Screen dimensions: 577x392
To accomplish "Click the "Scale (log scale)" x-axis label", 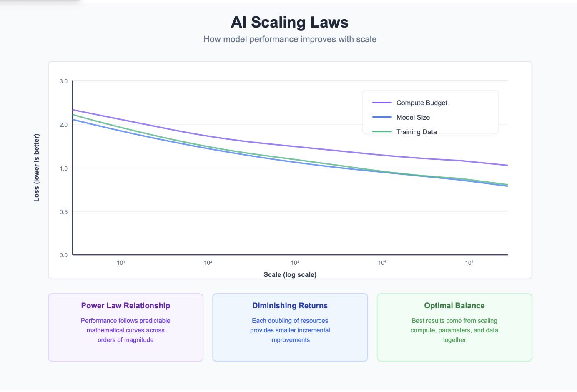I will coord(290,274).
